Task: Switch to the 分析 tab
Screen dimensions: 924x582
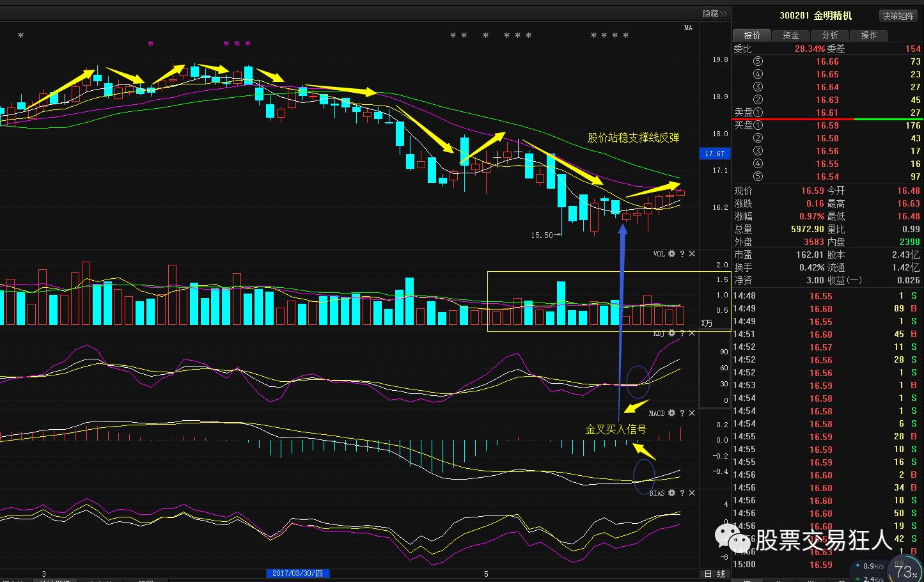Action: (x=830, y=35)
